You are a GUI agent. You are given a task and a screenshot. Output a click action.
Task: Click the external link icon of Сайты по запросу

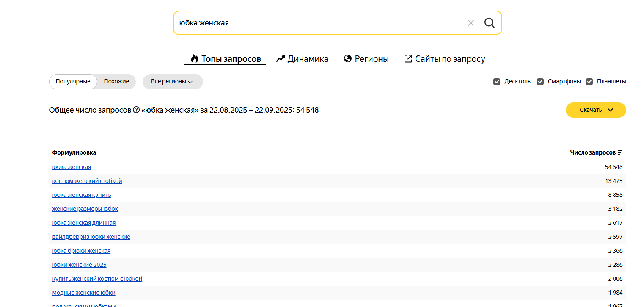pyautogui.click(x=408, y=59)
